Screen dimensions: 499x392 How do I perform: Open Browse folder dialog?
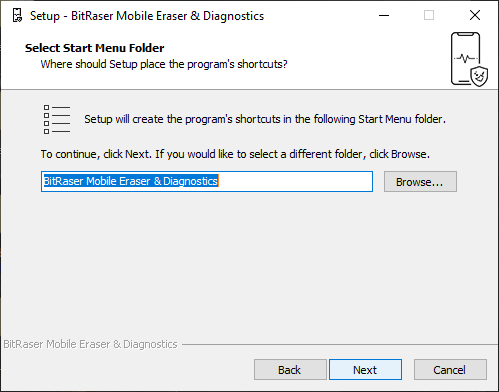(420, 182)
